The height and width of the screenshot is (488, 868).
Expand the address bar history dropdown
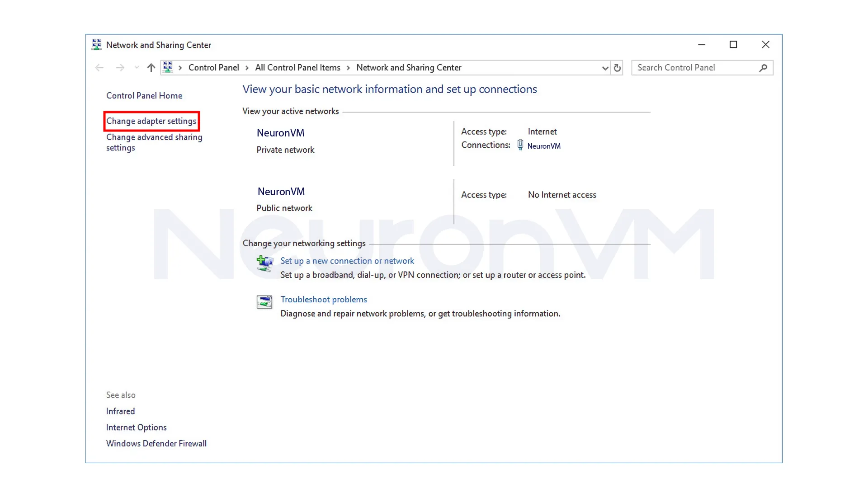pyautogui.click(x=605, y=68)
